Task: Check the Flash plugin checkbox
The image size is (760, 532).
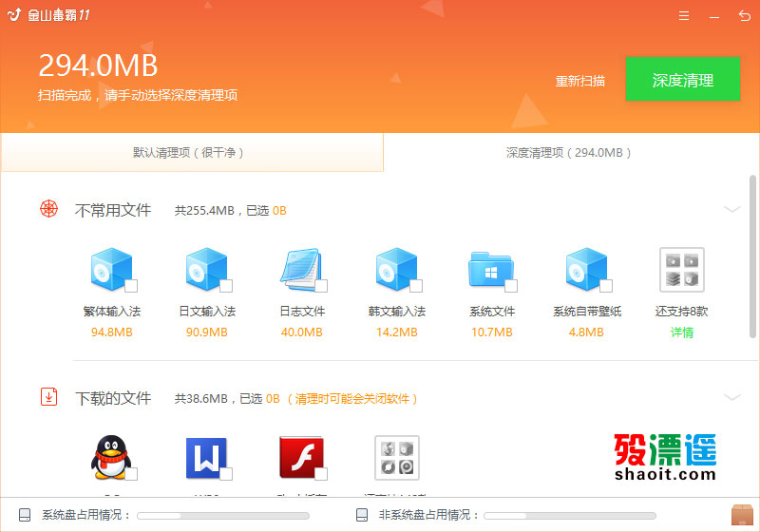Action: 321,474
